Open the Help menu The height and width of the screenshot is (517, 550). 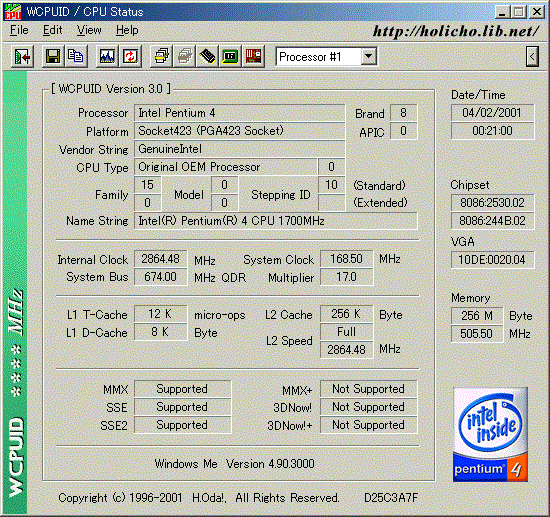click(127, 30)
